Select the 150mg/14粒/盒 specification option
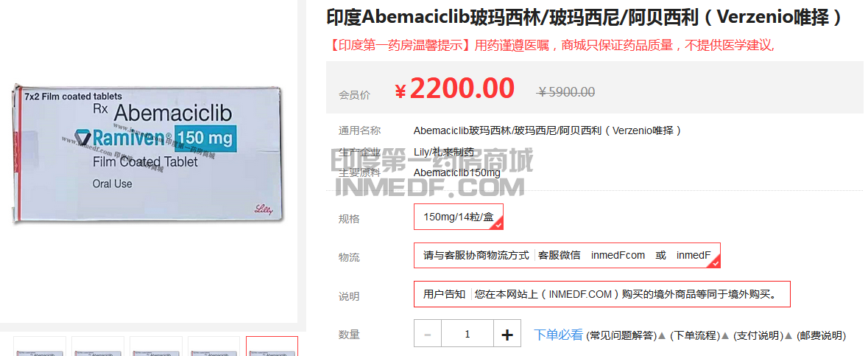This screenshot has height=356, width=868. pyautogui.click(x=459, y=217)
